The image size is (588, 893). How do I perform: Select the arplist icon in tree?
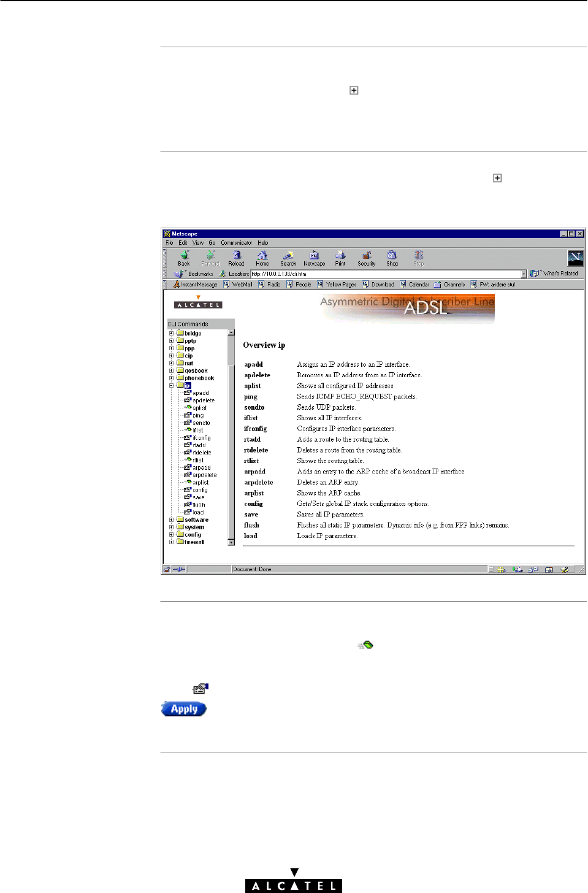pos(188,482)
